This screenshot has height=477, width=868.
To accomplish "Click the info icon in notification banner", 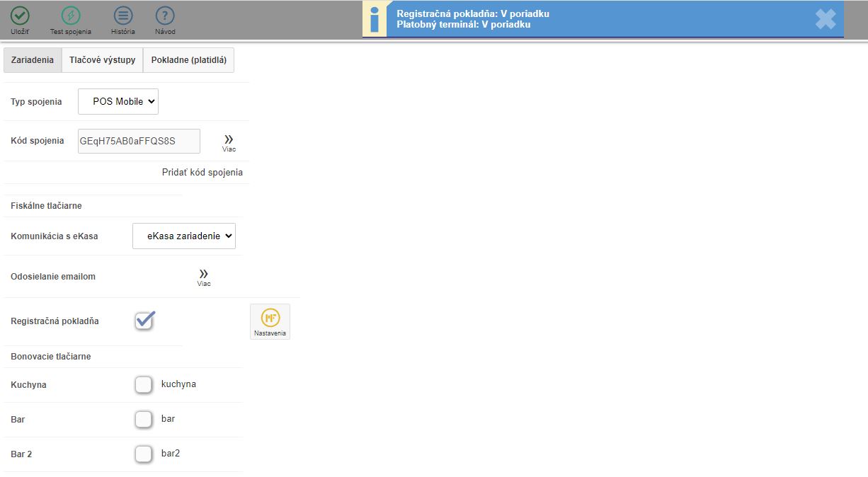I will tap(375, 19).
